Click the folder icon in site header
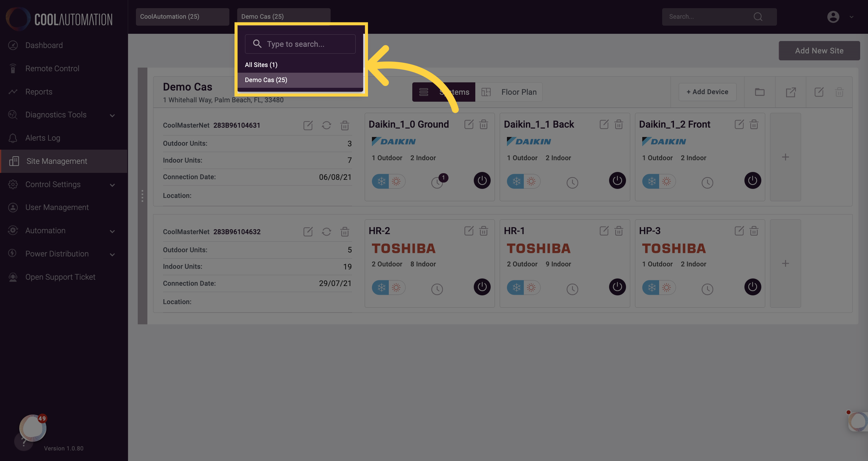This screenshot has height=461, width=868. (759, 92)
